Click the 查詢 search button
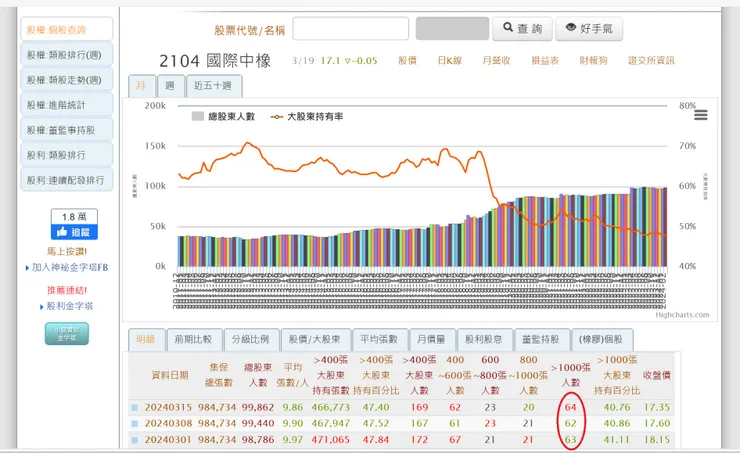Image resolution: width=740 pixels, height=453 pixels. point(522,29)
